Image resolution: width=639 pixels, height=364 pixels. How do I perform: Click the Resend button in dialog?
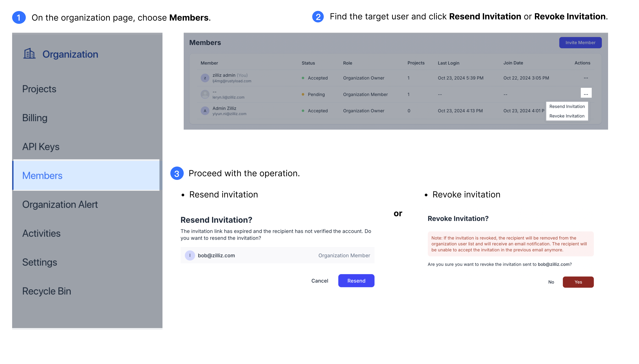tap(356, 281)
